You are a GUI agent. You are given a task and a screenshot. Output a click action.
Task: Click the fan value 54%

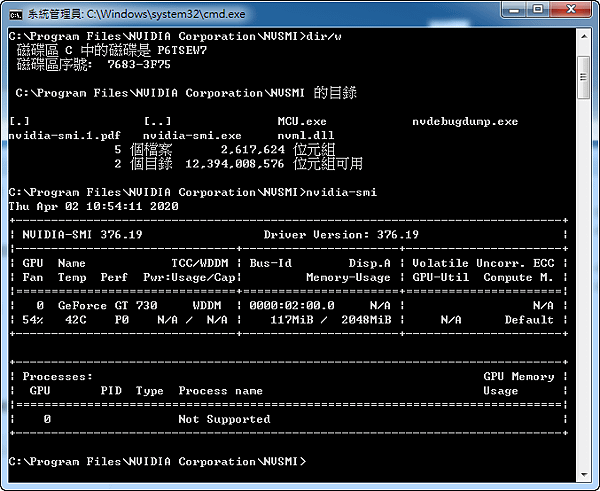tap(33, 320)
